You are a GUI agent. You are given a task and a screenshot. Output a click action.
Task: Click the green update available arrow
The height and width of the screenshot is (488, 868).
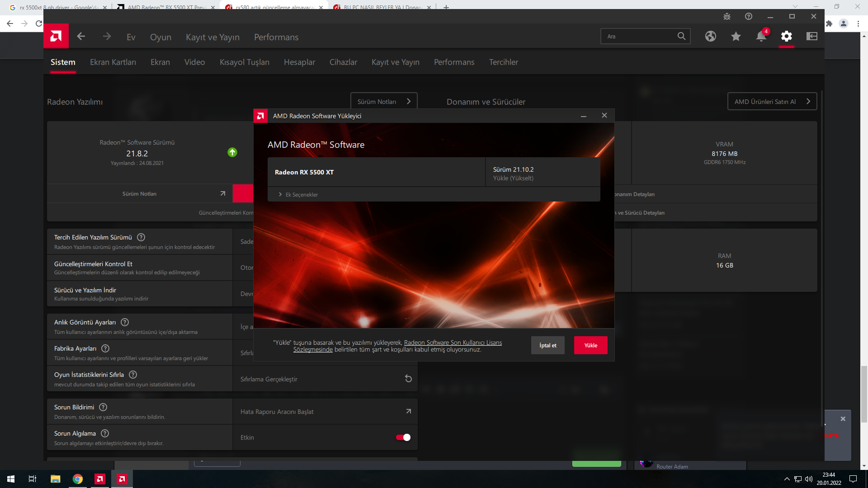pos(232,152)
